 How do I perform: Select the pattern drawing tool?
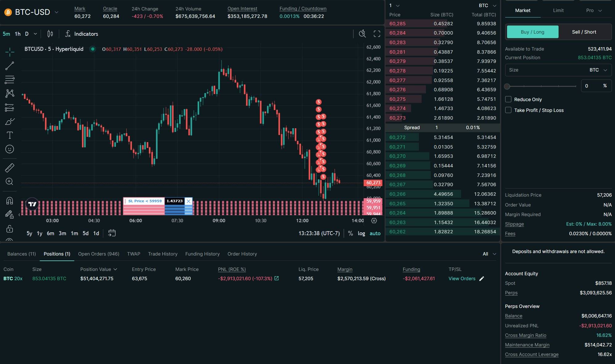10,93
